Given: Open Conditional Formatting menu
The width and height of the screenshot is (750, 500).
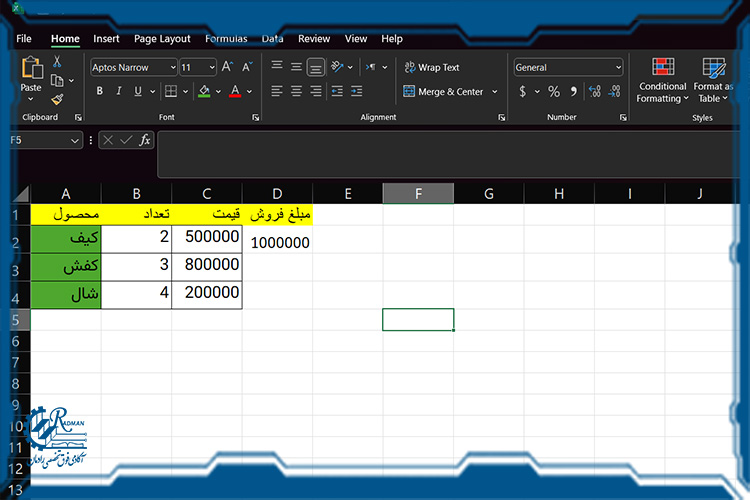Looking at the screenshot, I should (663, 79).
